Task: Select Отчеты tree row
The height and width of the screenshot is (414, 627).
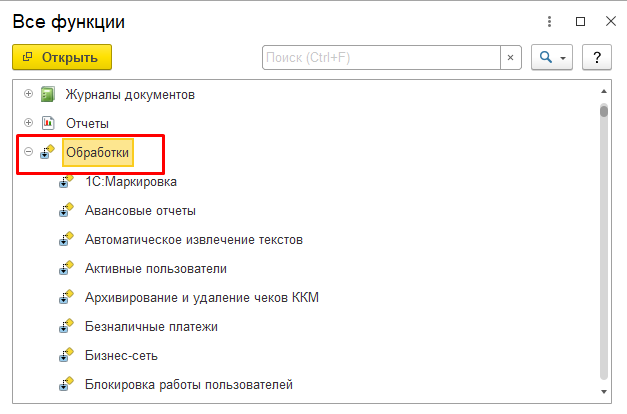Action: [x=87, y=124]
